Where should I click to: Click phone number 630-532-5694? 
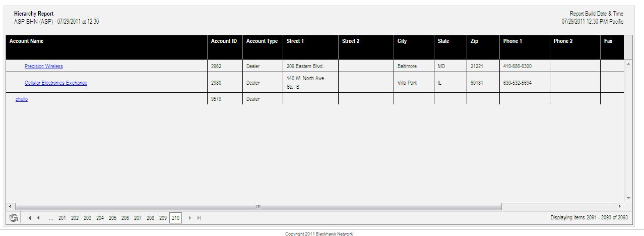[x=517, y=83]
